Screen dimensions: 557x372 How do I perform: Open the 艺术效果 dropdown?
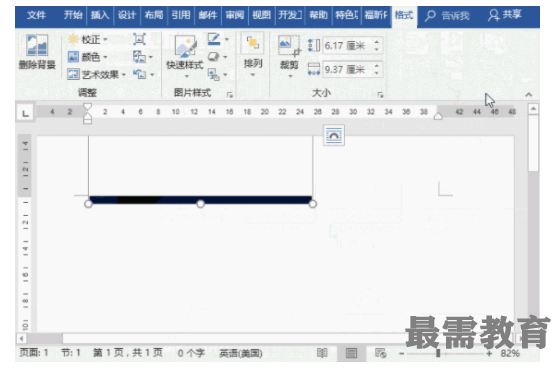click(x=97, y=75)
